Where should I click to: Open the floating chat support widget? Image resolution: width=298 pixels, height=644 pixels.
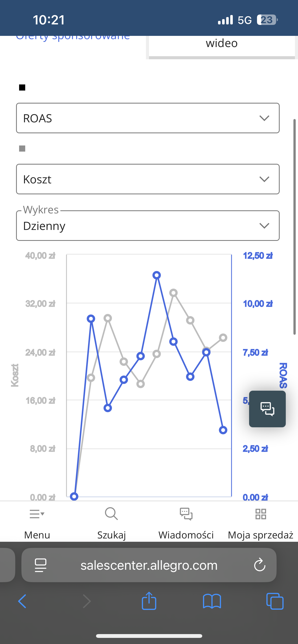267,409
